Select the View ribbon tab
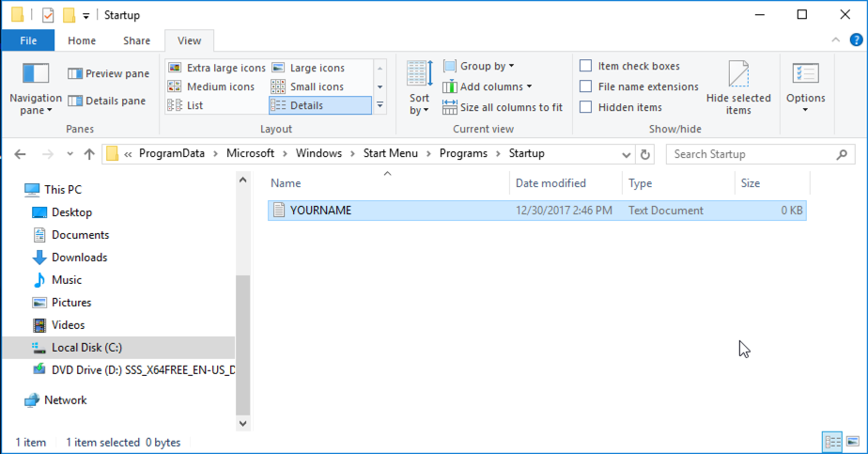This screenshot has width=868, height=454. [x=190, y=40]
